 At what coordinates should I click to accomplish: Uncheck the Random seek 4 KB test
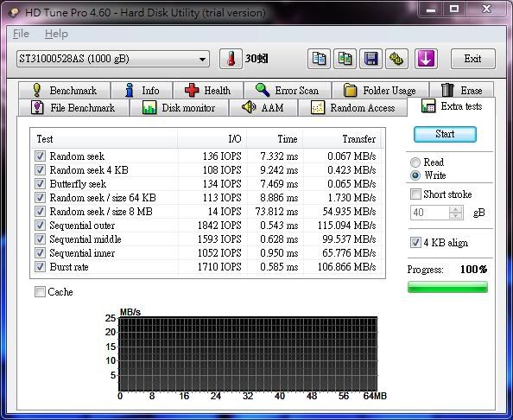40,170
